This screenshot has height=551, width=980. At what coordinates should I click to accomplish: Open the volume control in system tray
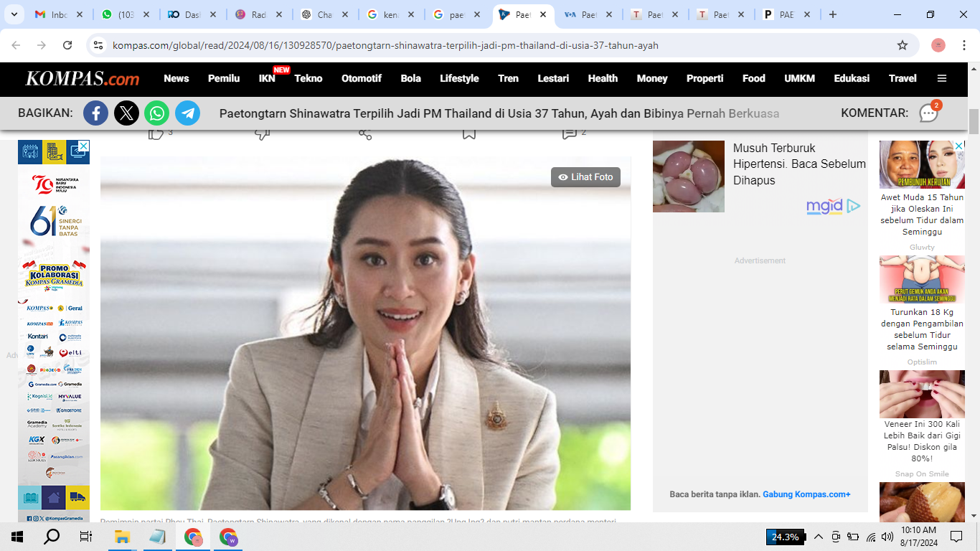pyautogui.click(x=888, y=537)
